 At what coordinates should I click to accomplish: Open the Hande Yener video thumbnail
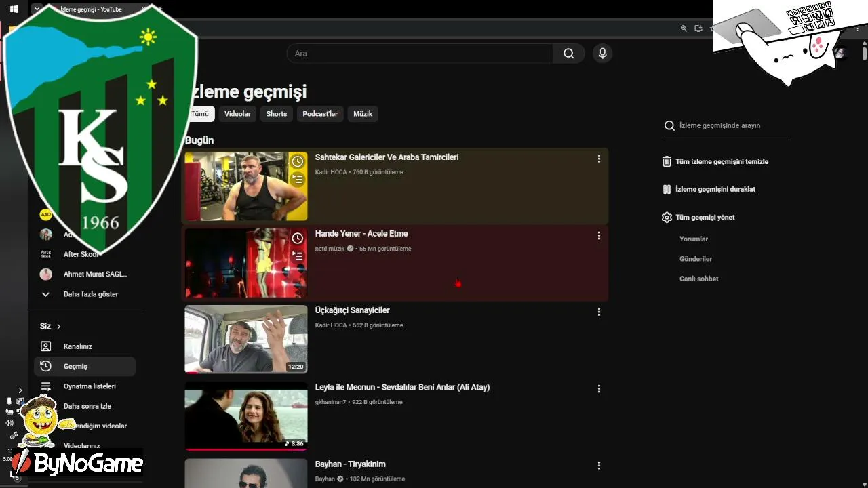click(246, 263)
